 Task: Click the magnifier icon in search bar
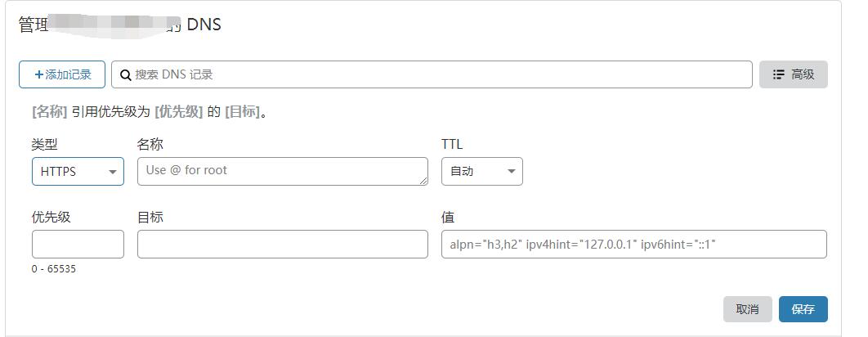tap(126, 74)
